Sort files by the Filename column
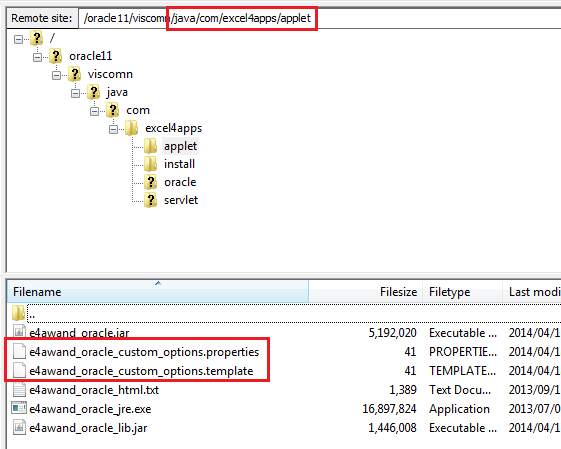 (158, 292)
